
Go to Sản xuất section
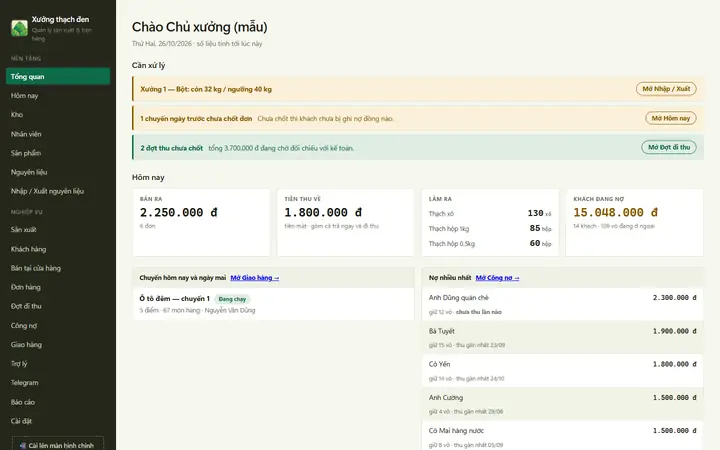58,230
